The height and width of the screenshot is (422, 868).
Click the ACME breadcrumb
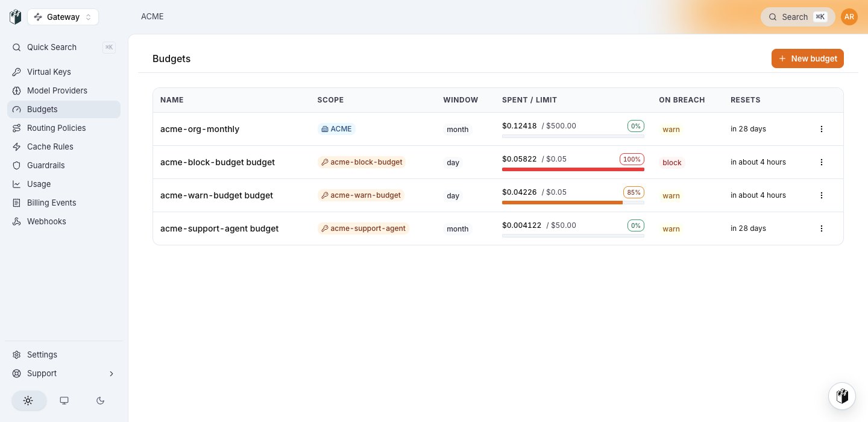(x=153, y=17)
